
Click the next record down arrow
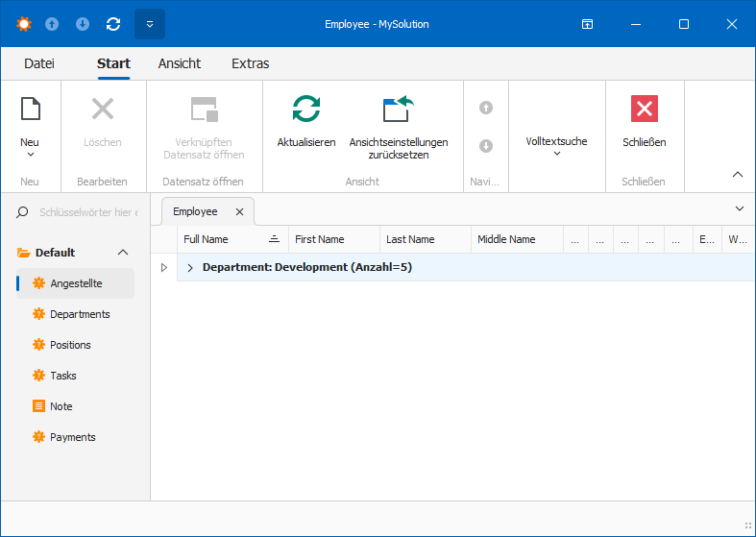pyautogui.click(x=486, y=146)
